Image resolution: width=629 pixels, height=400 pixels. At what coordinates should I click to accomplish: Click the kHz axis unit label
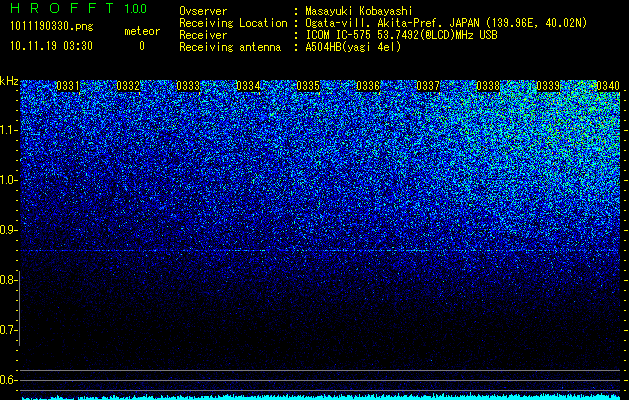[x=9, y=81]
